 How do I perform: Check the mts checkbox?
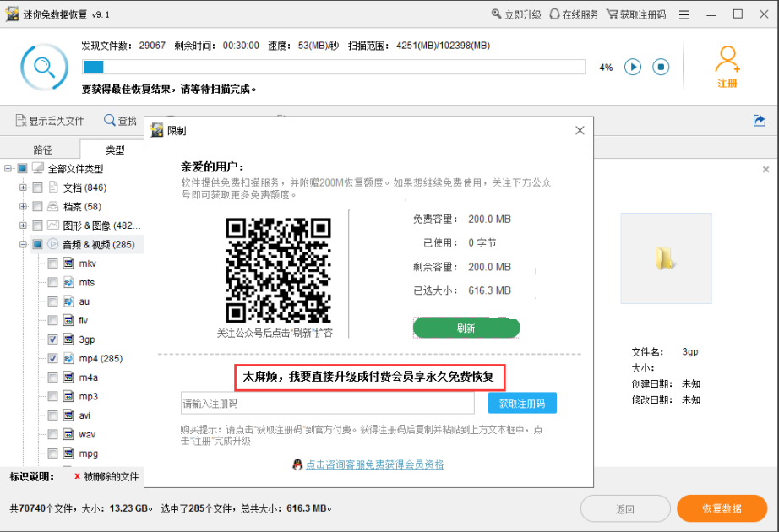tap(52, 282)
